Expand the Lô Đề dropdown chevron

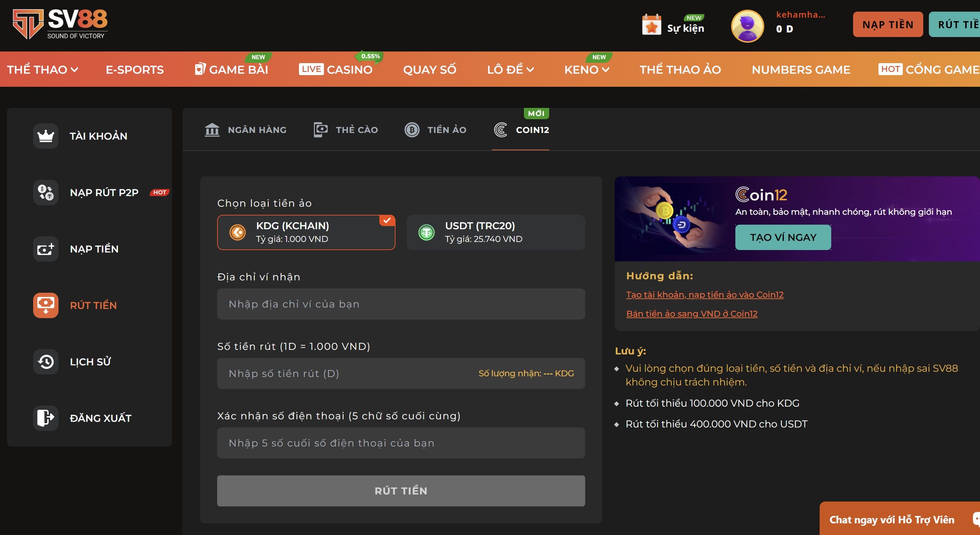530,69
